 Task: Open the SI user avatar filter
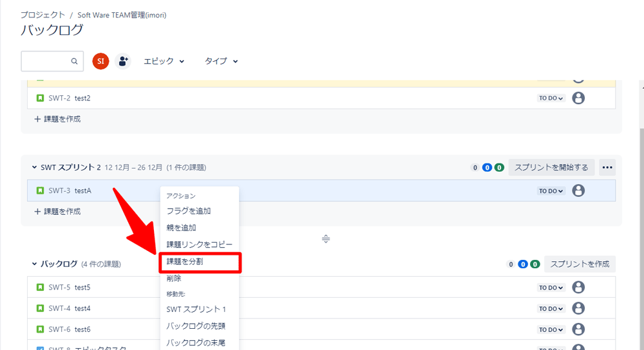click(100, 61)
